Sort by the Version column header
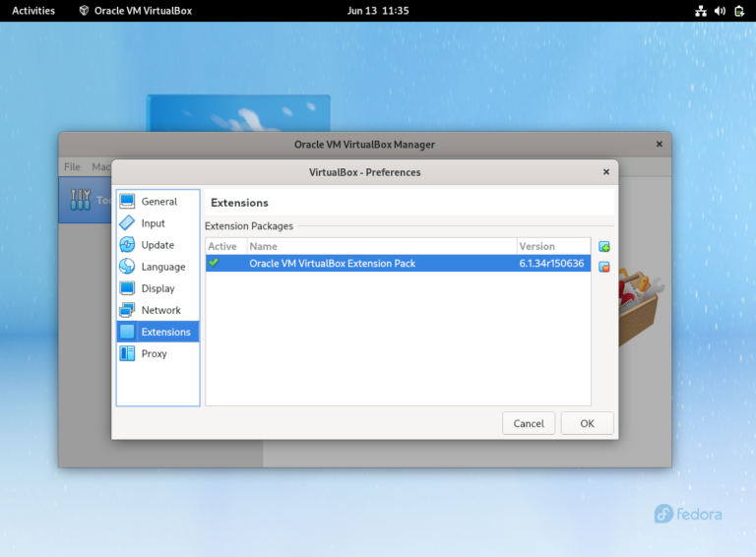Screen dimensions: 756x557 (553, 246)
